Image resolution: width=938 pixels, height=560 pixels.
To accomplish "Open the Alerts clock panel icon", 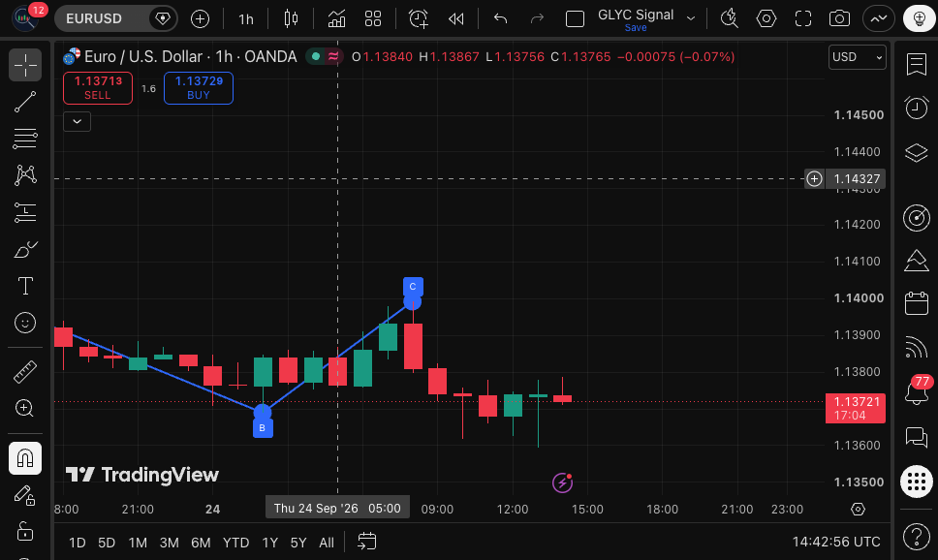I will coord(916,109).
